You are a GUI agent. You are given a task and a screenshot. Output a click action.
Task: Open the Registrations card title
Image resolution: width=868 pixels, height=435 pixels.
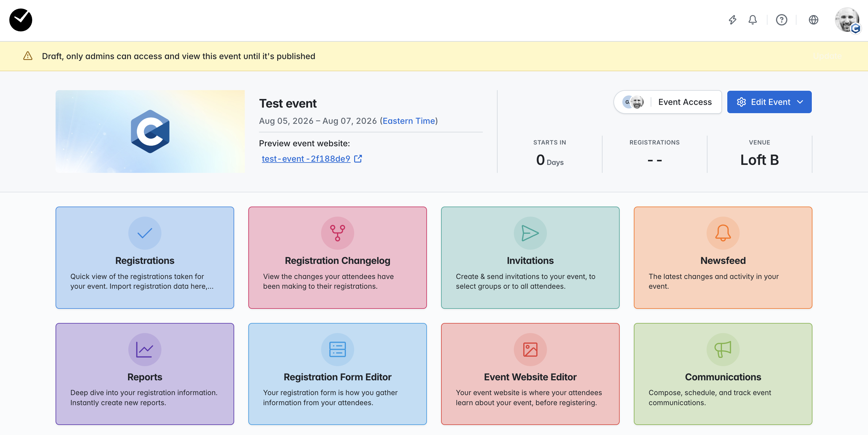(x=145, y=260)
